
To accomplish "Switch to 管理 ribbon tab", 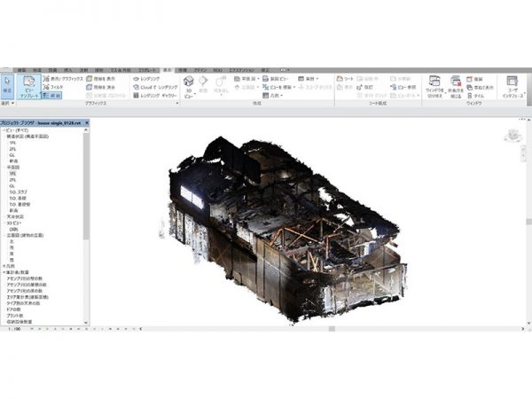I will click(x=183, y=70).
